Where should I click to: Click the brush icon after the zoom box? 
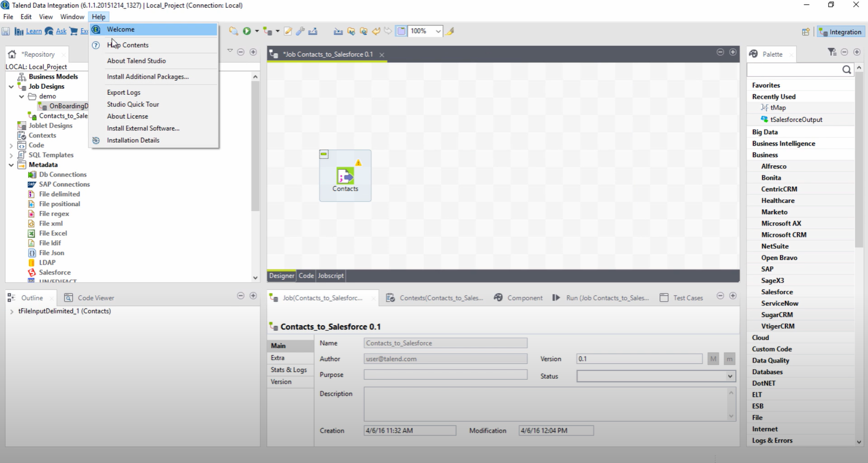[x=450, y=31]
